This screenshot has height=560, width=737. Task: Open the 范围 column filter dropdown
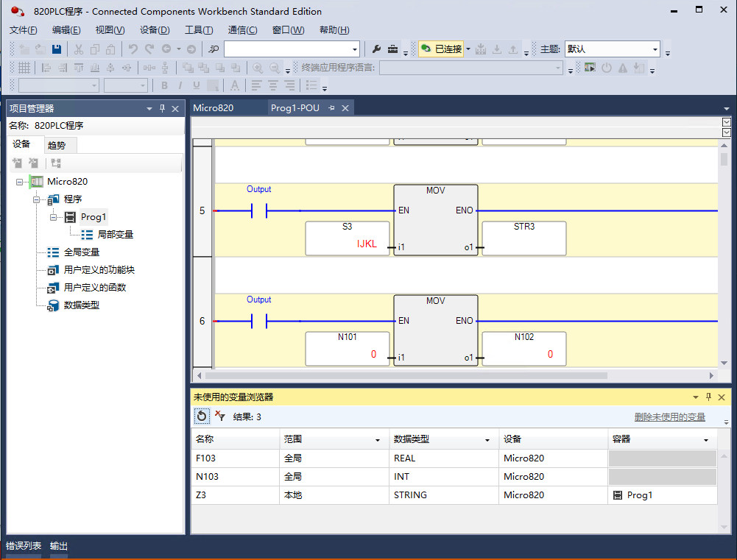[x=378, y=440]
